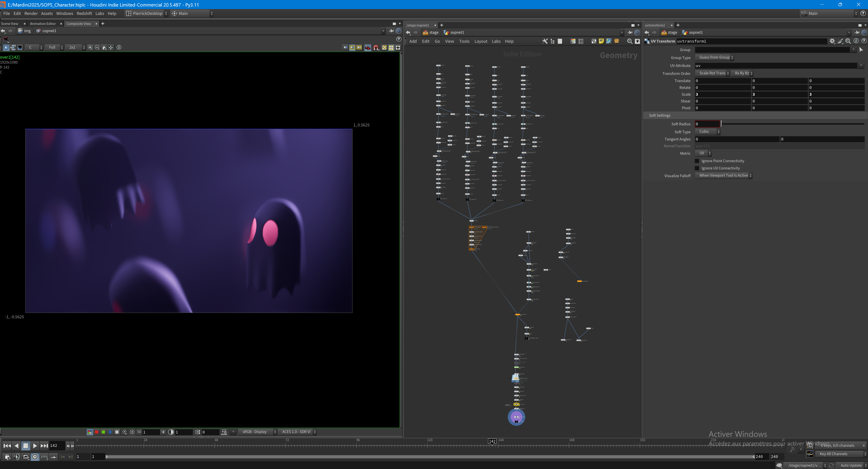Open composite viewer info icon
The image size is (868, 469).
(x=119, y=48)
